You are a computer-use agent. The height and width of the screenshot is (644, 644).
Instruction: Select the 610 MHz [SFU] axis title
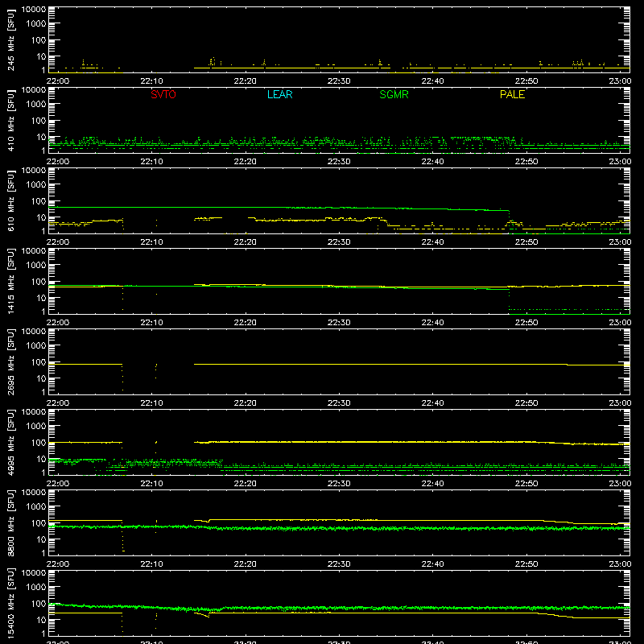coord(11,200)
